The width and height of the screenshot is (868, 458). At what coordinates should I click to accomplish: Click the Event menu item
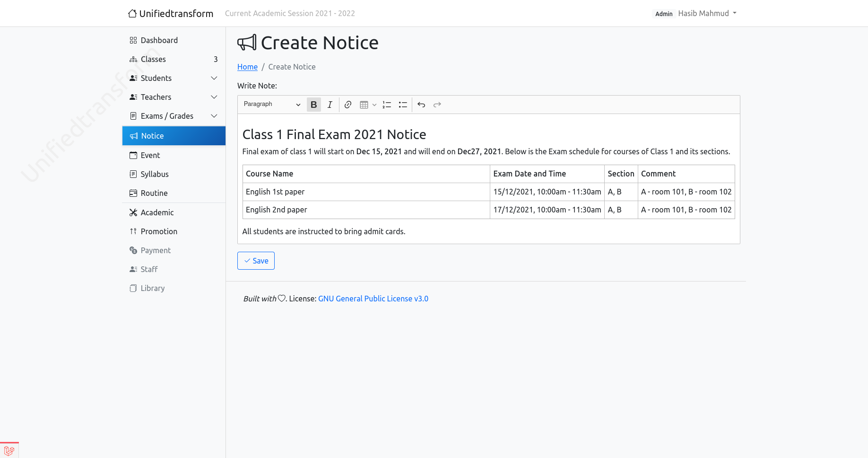[174, 155]
